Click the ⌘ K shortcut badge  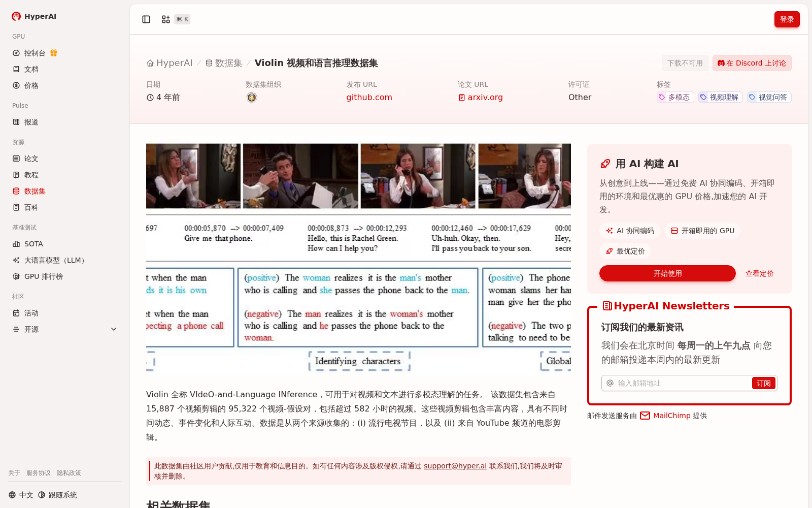182,19
